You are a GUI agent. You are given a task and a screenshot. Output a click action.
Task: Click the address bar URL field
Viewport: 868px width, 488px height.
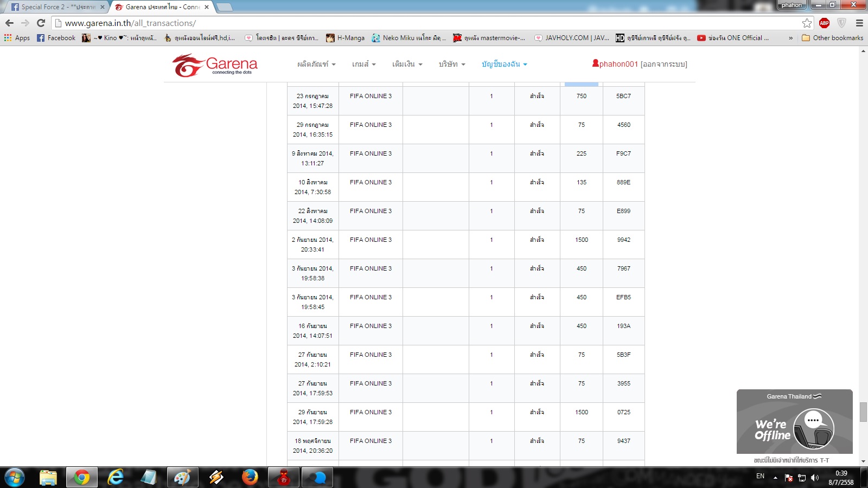(426, 23)
